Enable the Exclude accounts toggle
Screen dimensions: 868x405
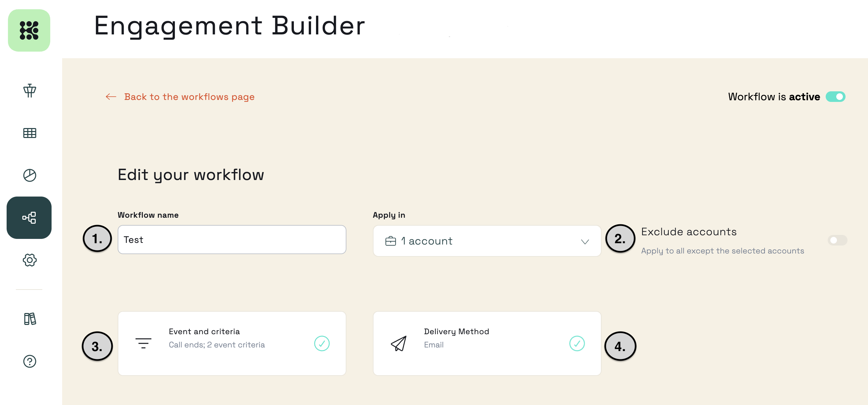[837, 240]
